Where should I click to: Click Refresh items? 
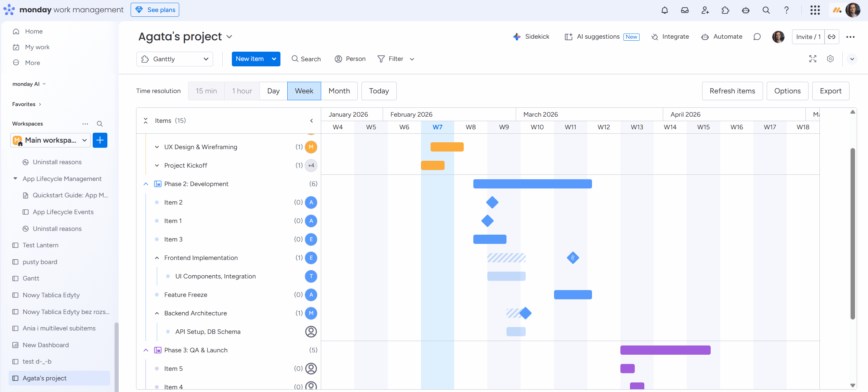coord(732,91)
